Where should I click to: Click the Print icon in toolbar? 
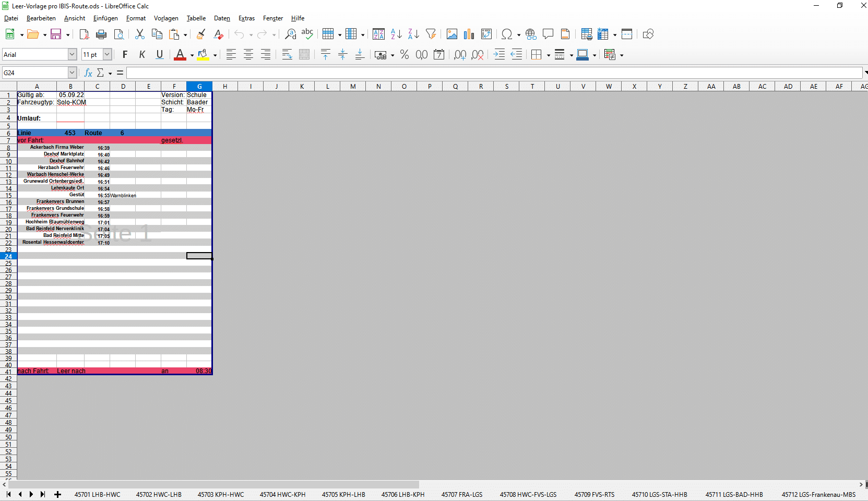101,34
